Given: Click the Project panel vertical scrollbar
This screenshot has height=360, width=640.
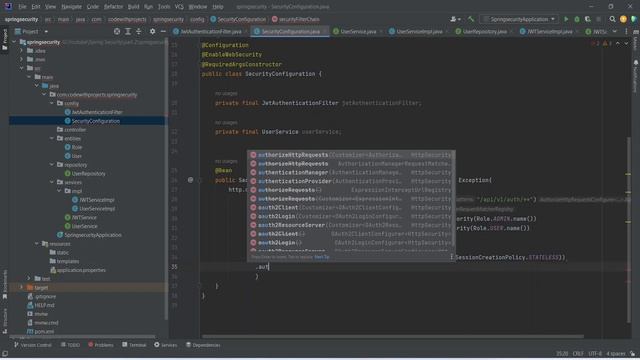Looking at the screenshot, I should (x=166, y=180).
